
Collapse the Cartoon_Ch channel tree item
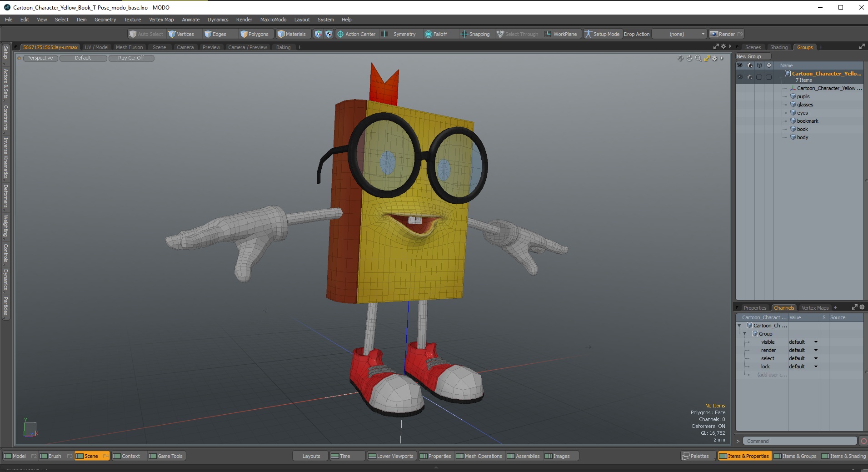(x=739, y=326)
